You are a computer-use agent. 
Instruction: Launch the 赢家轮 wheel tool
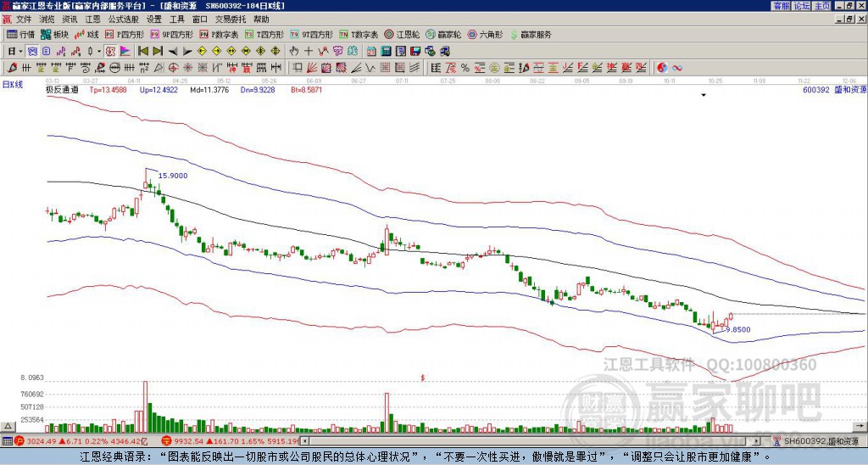coord(442,34)
